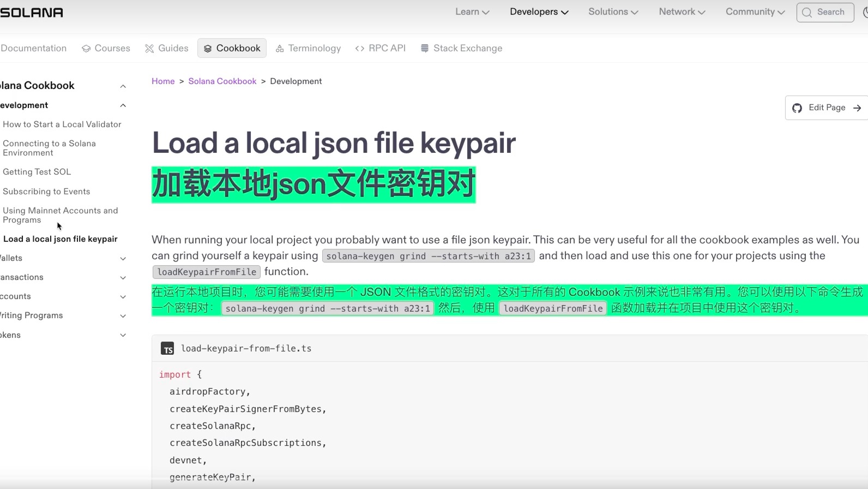Click the arrow icon on Edit Page
Screen dimensions: 868x489
tap(857, 108)
